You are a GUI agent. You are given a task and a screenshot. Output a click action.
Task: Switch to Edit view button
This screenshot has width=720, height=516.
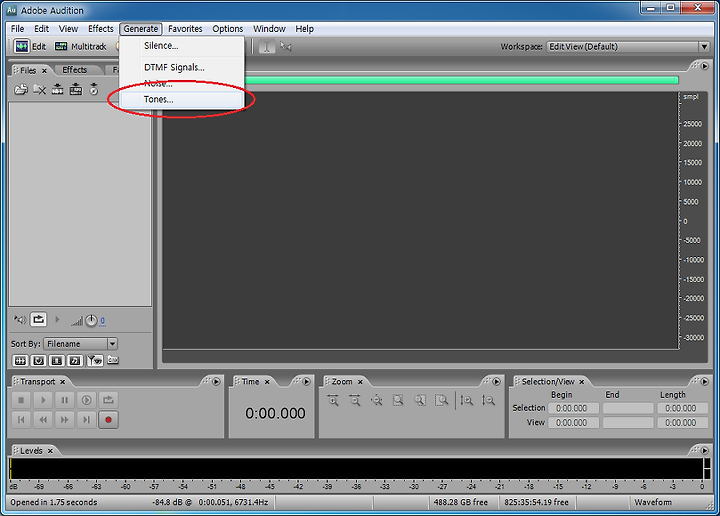coord(30,46)
